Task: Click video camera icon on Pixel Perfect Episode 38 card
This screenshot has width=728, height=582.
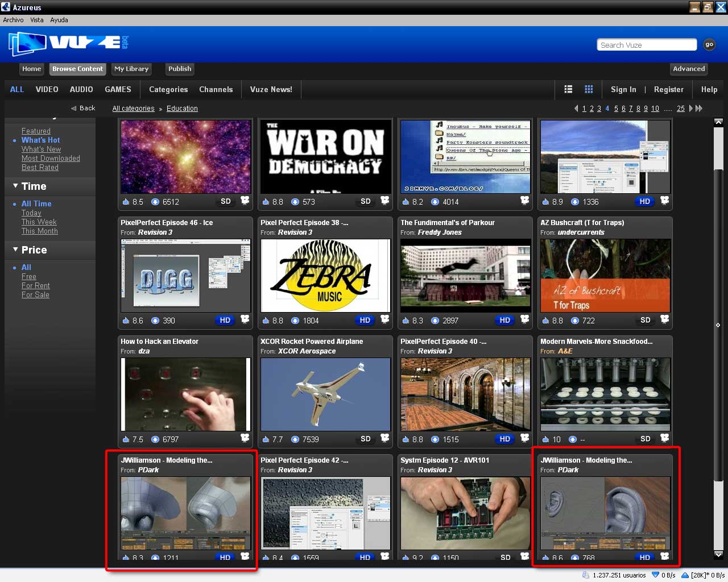Action: click(x=385, y=320)
